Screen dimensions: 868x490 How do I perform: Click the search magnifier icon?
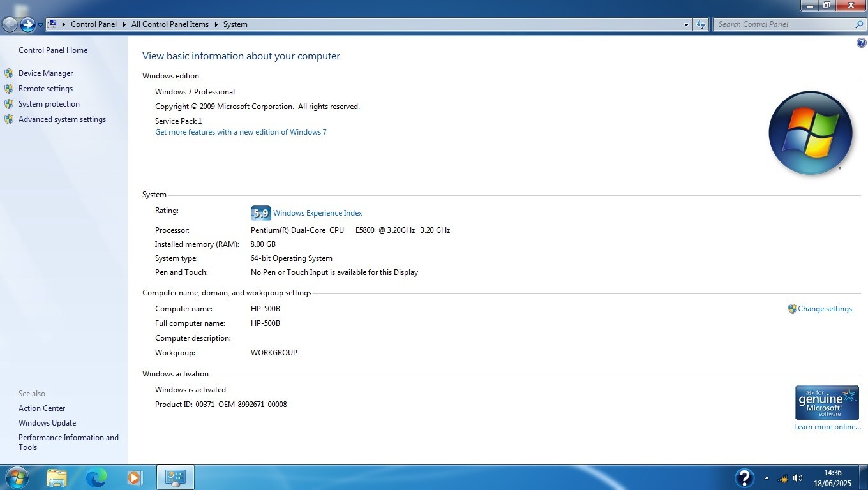tap(859, 24)
